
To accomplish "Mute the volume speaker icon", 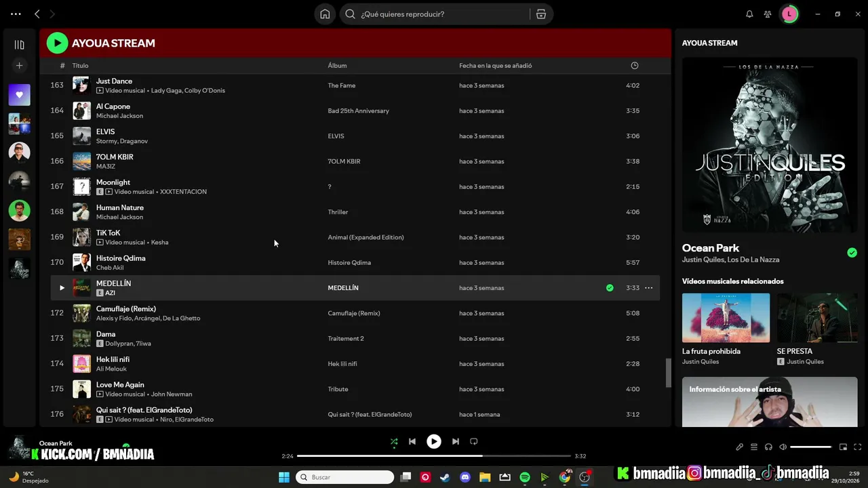I will click(783, 447).
